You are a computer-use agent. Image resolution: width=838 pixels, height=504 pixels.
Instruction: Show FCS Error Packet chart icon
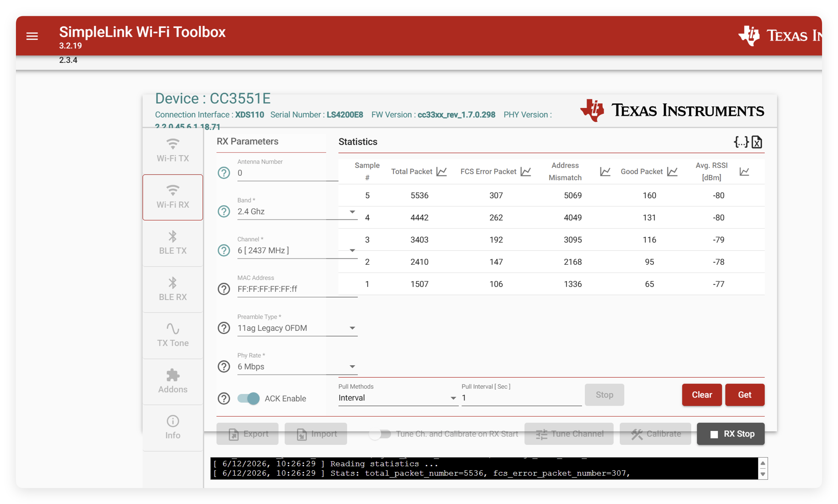526,172
